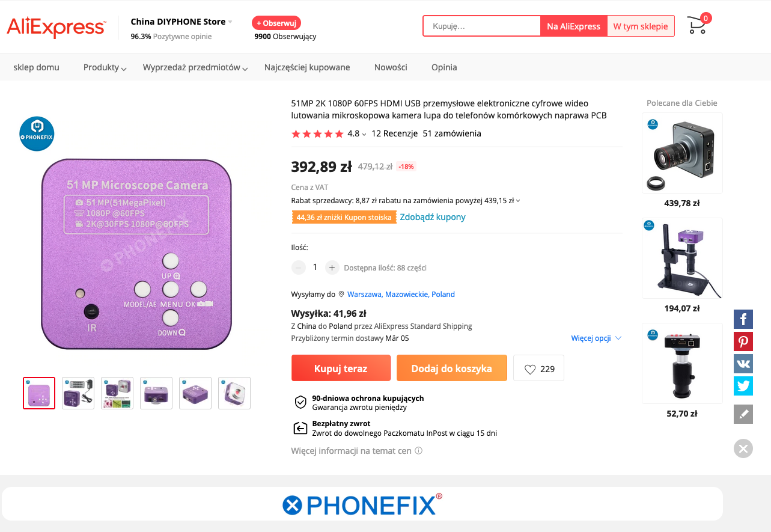Image resolution: width=771 pixels, height=532 pixels.
Task: Open the 'Najczęściej kupowane' tab
Action: pyautogui.click(x=307, y=67)
